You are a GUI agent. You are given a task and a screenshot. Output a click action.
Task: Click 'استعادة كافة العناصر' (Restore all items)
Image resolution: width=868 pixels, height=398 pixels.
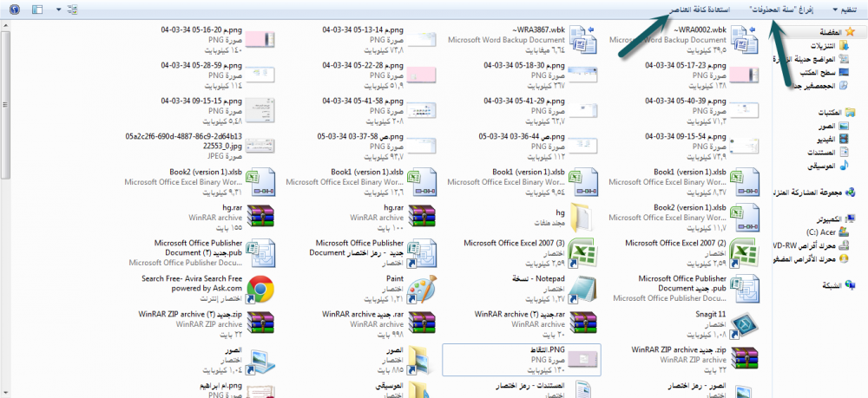coord(699,10)
